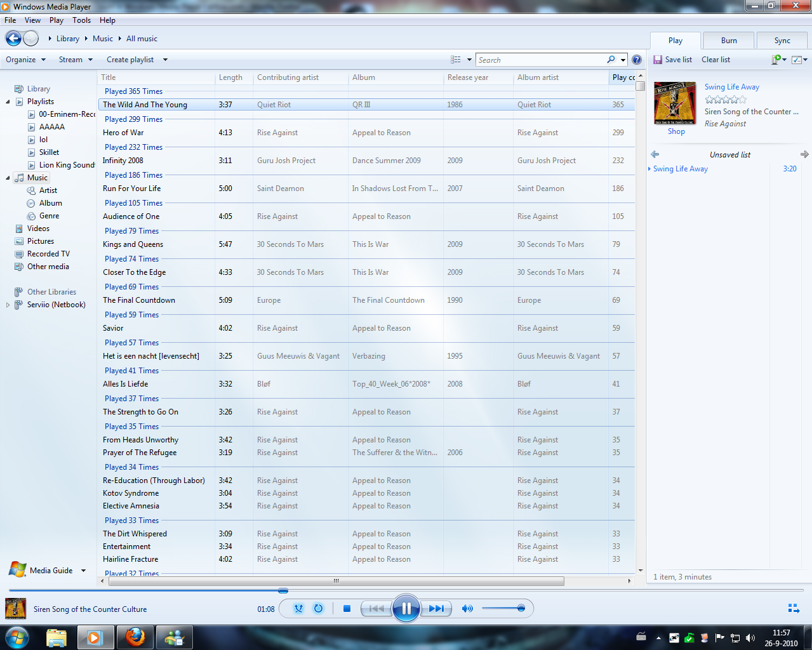Collapse the Playlists tree node
This screenshot has height=650, width=812.
pos(8,102)
